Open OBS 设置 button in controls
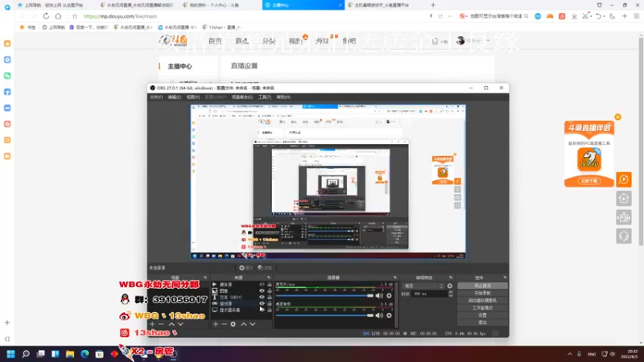644x362 pixels. coord(482,315)
